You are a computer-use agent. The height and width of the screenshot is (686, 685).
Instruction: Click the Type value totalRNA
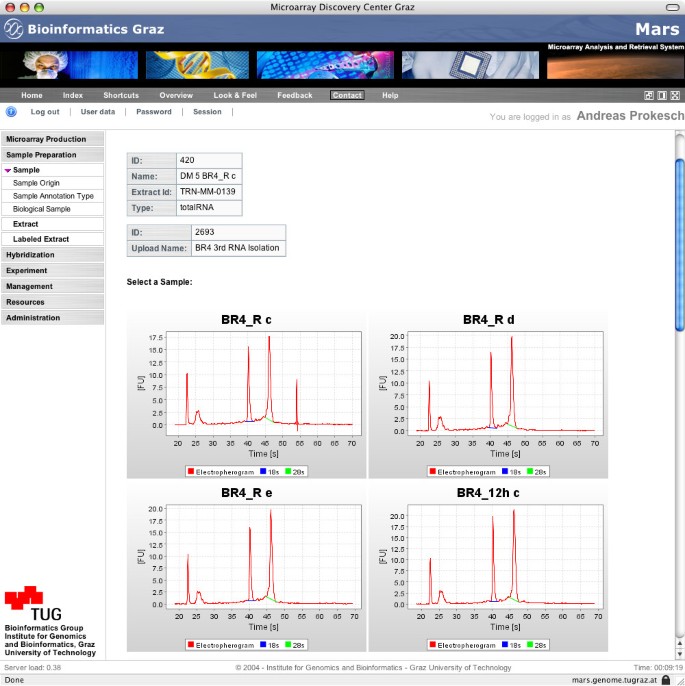197,207
